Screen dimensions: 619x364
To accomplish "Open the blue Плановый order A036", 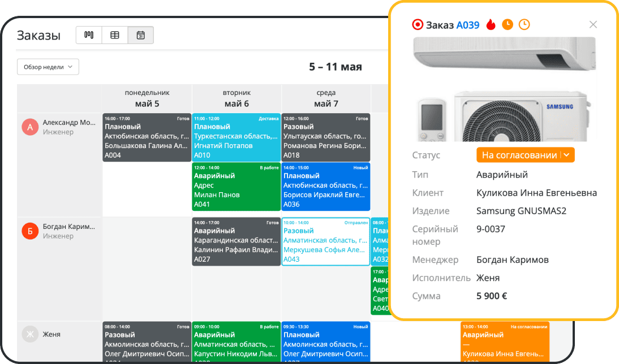I will pos(326,187).
